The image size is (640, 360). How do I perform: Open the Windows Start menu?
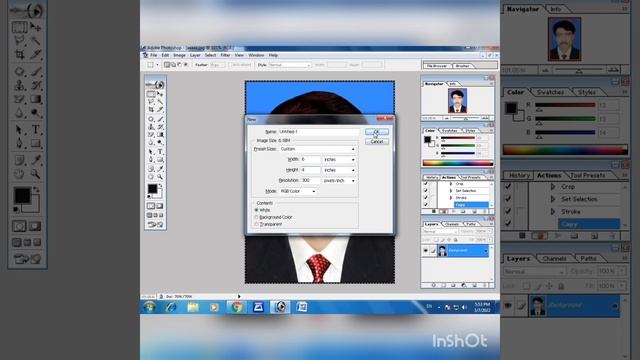[x=149, y=307]
